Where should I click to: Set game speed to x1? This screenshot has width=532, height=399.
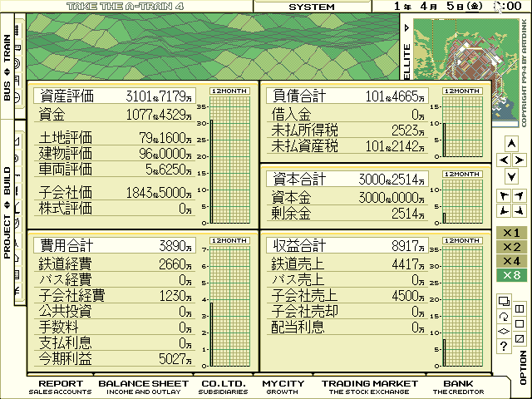(511, 233)
